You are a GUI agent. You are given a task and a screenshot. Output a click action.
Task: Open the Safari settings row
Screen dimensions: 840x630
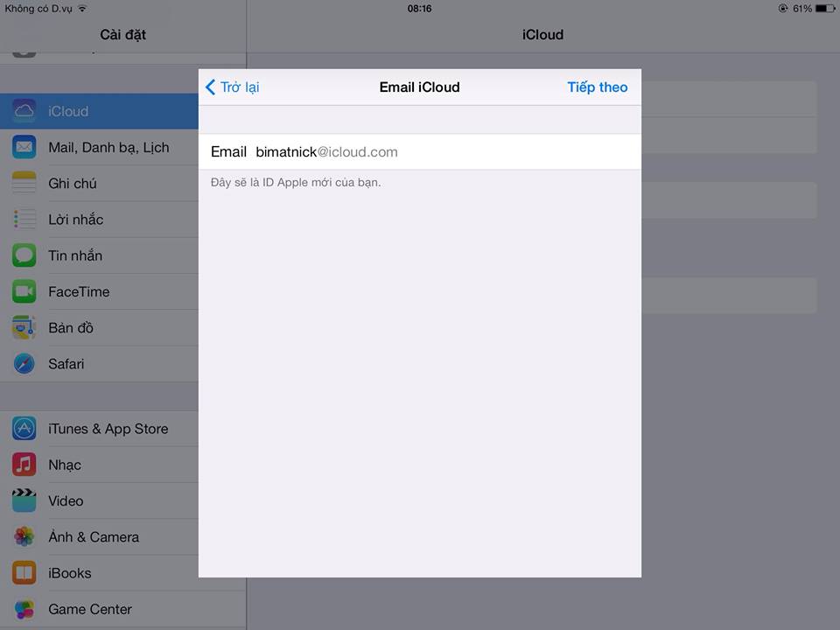click(99, 364)
